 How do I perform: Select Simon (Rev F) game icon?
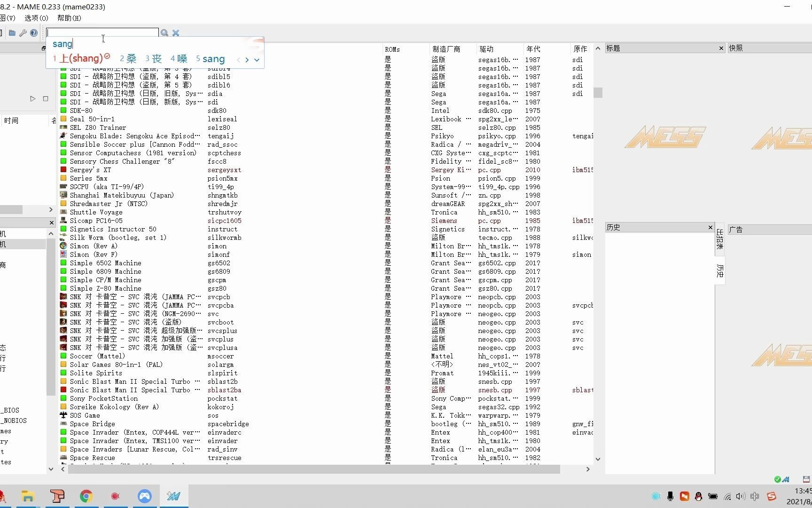pyautogui.click(x=63, y=254)
